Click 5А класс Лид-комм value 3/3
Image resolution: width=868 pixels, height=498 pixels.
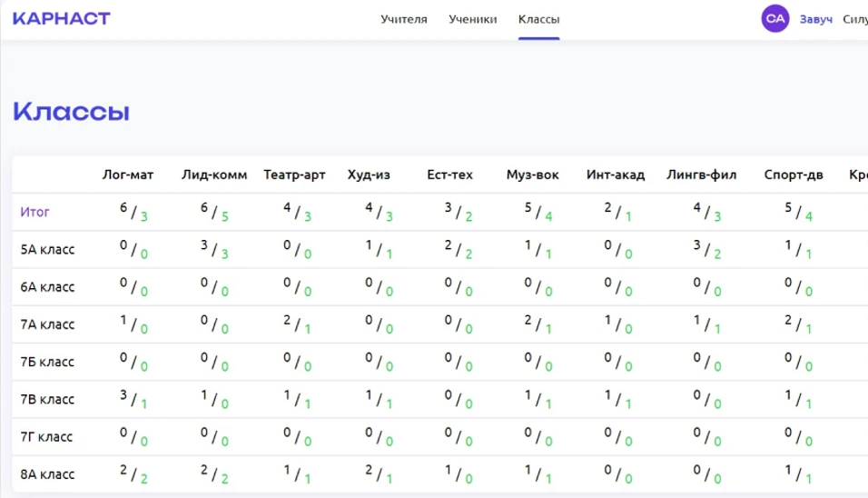[214, 250]
